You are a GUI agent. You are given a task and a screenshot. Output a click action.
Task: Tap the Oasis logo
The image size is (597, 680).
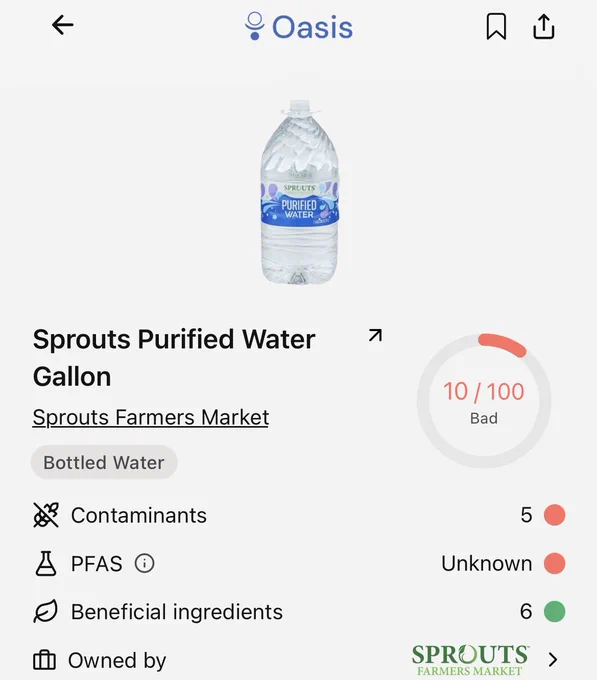[x=299, y=26]
